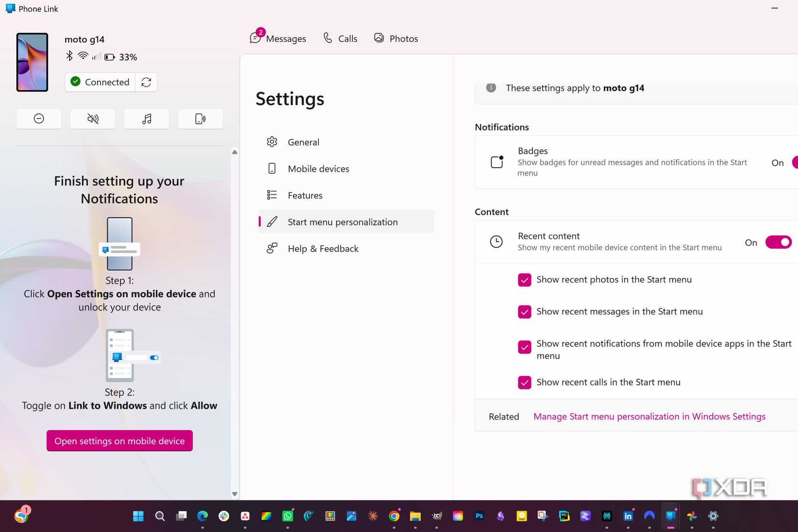
Task: Toggle the Badges switch
Action: pyautogui.click(x=795, y=163)
